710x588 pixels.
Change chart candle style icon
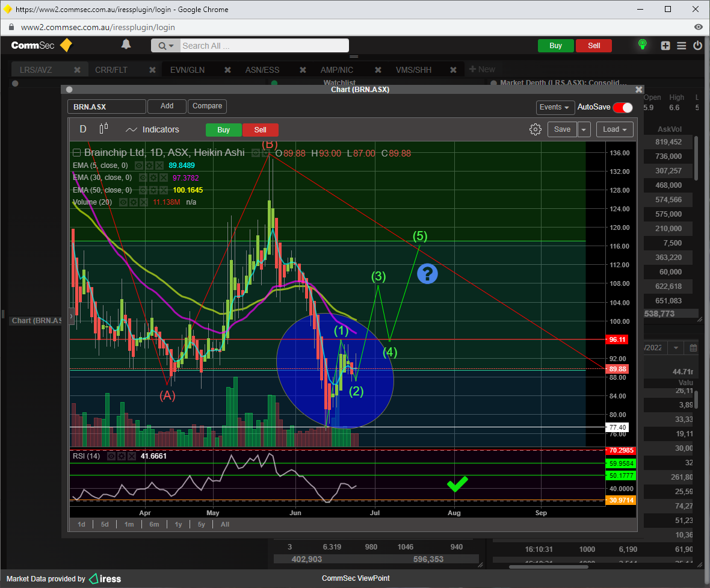click(x=103, y=129)
